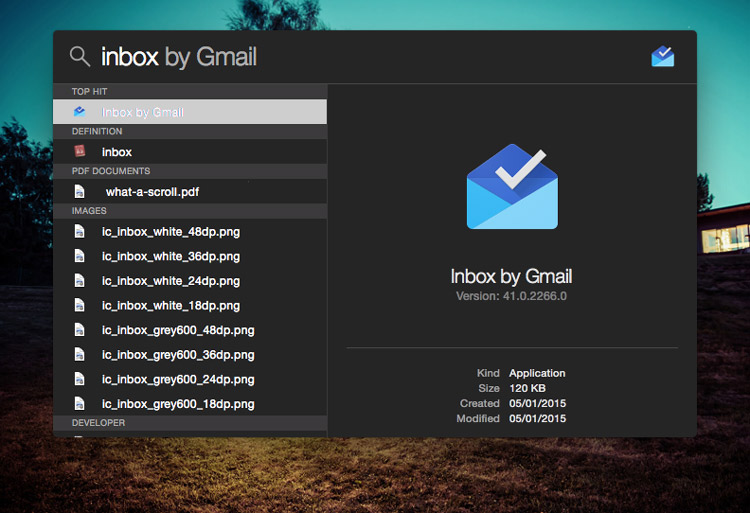Click file icon beside ic_inbox_grey600_18dp.png
The image size is (750, 513).
pyautogui.click(x=80, y=404)
